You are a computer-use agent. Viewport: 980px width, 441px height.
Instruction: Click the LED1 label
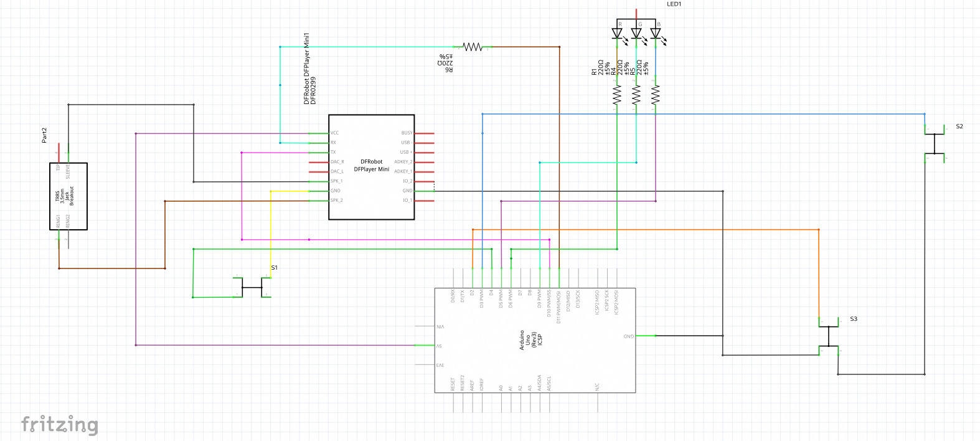point(674,4)
